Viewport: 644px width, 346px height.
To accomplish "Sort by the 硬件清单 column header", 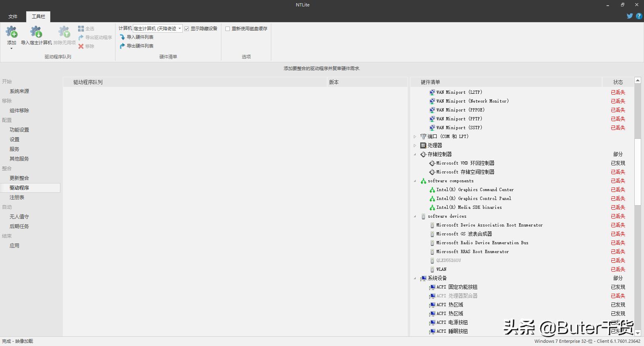I will click(506, 82).
